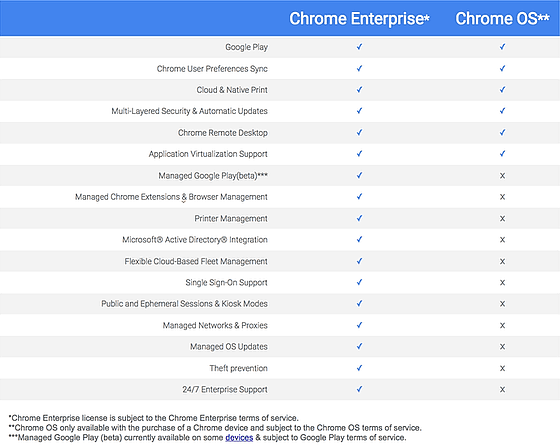
Task: Click Chrome OS checkmark for Chrome Remote Desktop
Action: pyautogui.click(x=502, y=133)
